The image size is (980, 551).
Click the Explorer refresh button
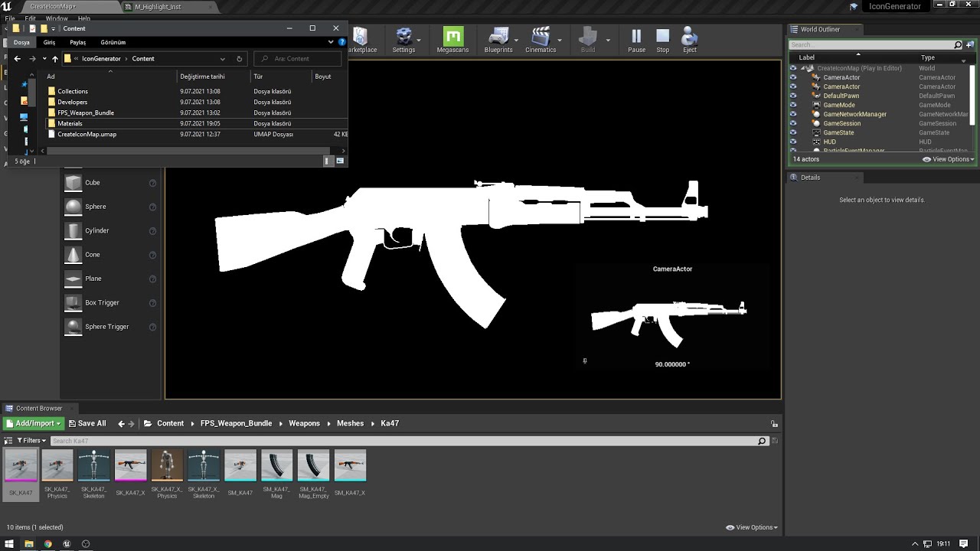tap(239, 59)
